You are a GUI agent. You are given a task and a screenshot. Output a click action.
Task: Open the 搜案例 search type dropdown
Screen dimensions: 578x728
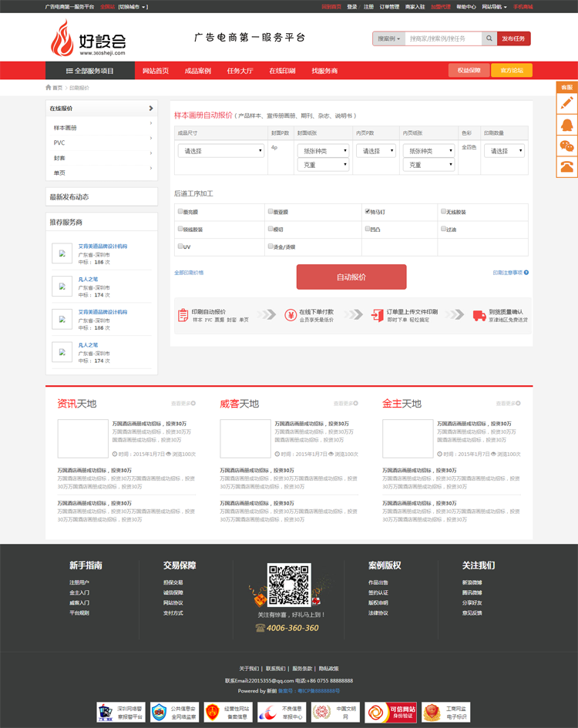tap(389, 39)
